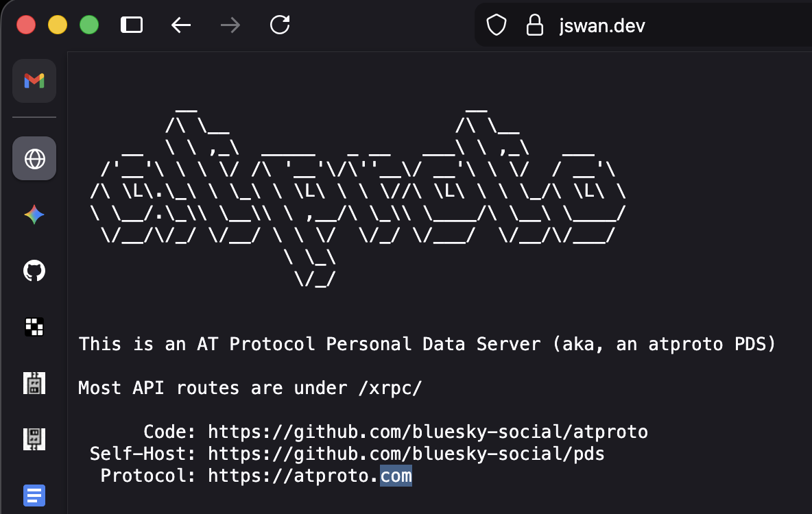The image size is (812, 514).
Task: Follow the Self-Host bluesky-social/pds link
Action: click(x=406, y=454)
